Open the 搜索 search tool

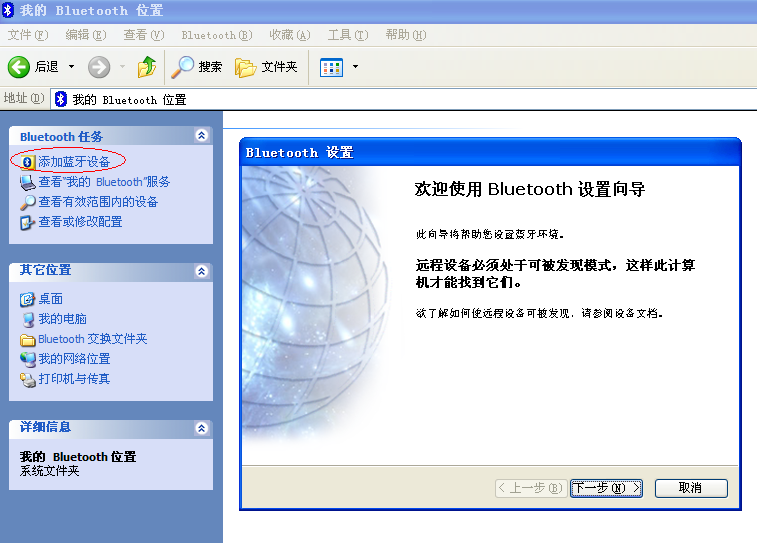coord(197,67)
